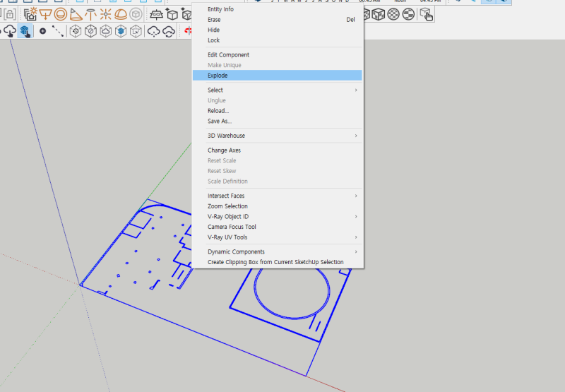Expand the 3D Warehouse submenu
The width and height of the screenshot is (565, 392).
coord(277,136)
